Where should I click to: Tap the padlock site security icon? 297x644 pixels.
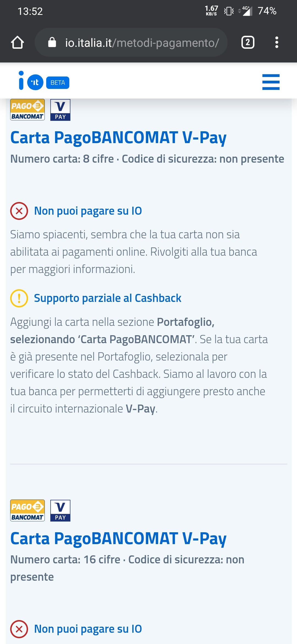pos(52,42)
